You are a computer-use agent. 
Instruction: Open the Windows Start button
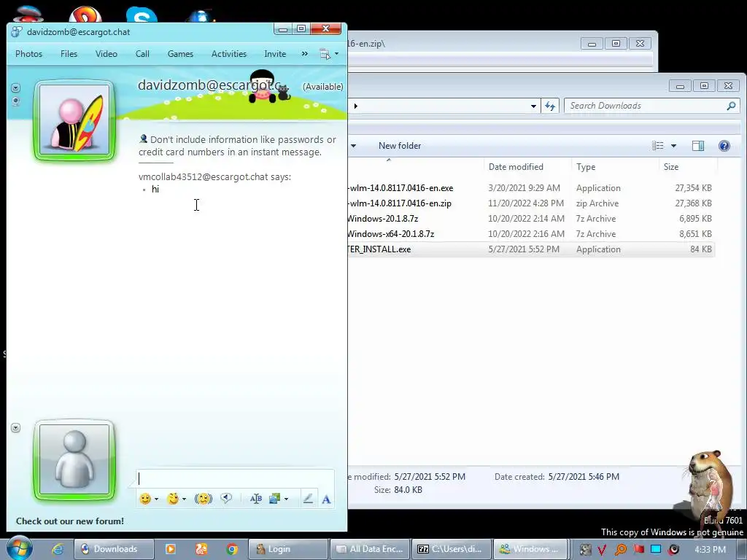coord(19,548)
